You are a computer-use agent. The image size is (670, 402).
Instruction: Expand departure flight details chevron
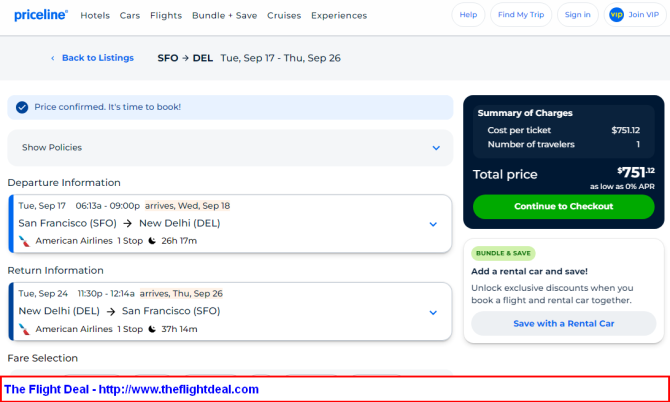433,224
